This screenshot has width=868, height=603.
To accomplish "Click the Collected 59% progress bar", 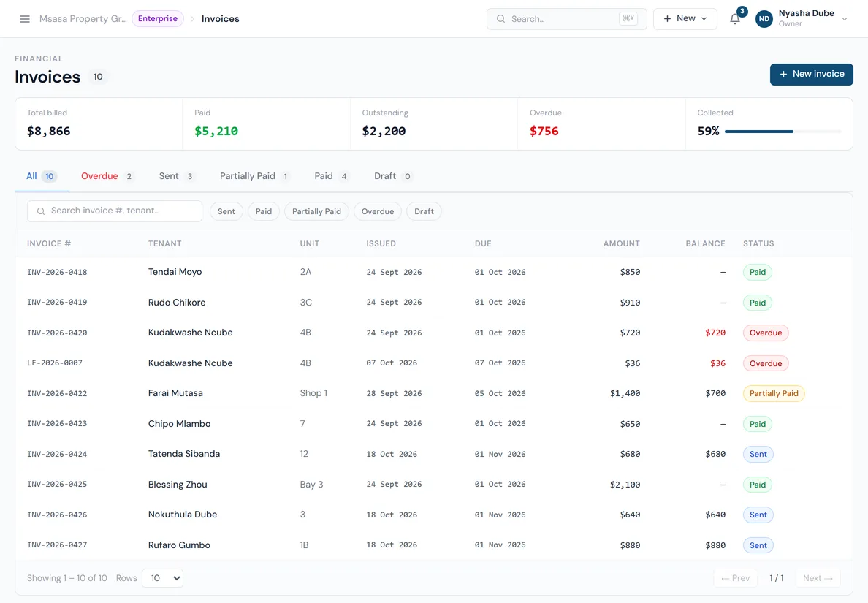I will point(783,132).
